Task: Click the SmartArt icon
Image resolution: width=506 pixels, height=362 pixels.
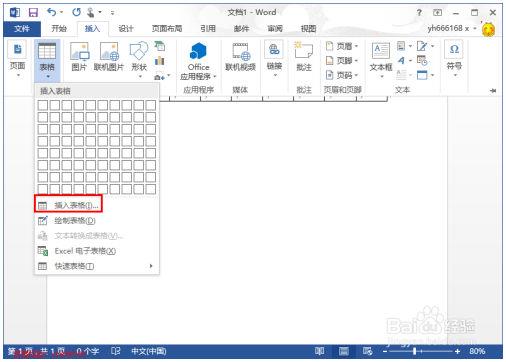Action: point(160,46)
